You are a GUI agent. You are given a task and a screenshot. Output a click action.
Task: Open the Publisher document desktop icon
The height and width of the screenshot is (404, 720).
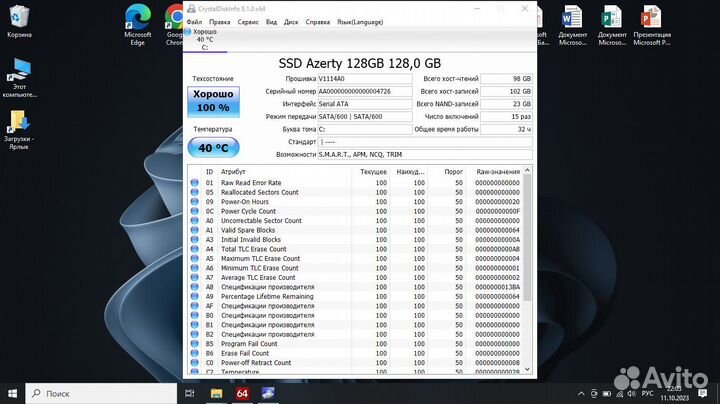pyautogui.click(x=612, y=25)
